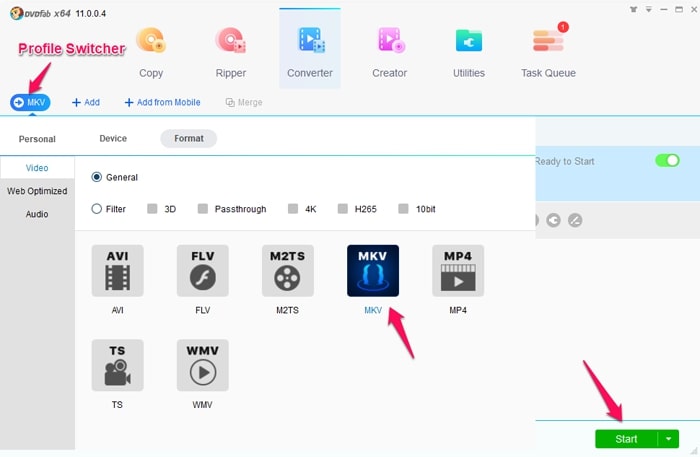This screenshot has width=700, height=457.
Task: Check the Passthrough filter checkbox
Action: pos(203,208)
